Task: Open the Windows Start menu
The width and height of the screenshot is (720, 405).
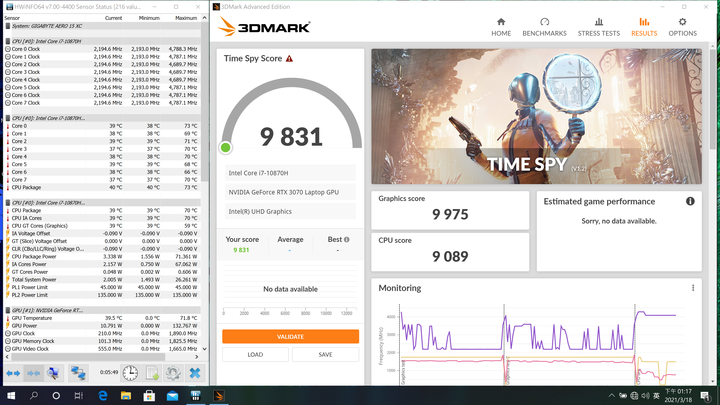Action: 11,396
